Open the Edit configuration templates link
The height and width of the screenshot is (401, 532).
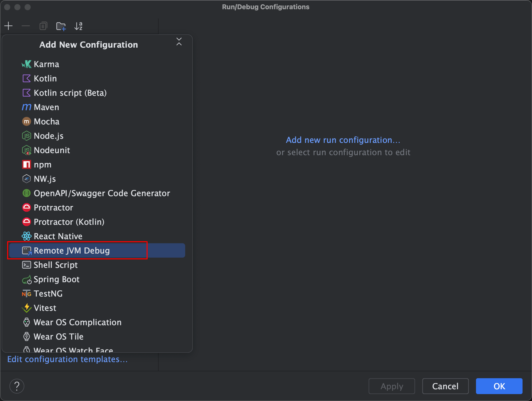tap(67, 359)
